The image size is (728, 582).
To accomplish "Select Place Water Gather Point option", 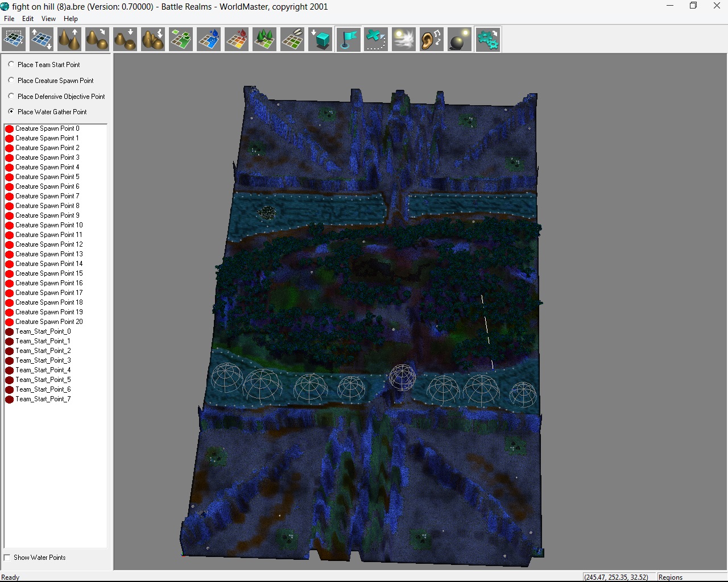I will click(47, 112).
